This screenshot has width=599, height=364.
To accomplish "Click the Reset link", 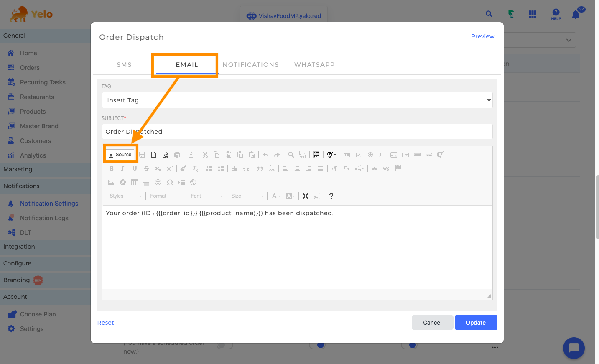I will point(105,323).
